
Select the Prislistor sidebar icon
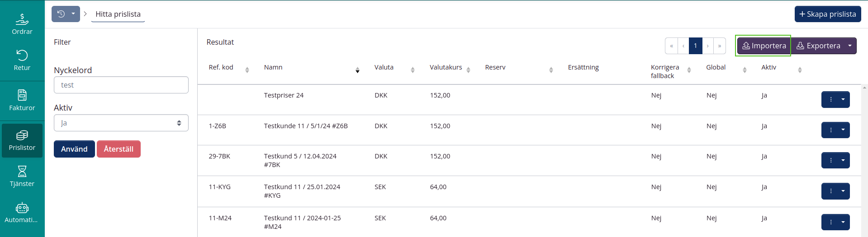(22, 140)
